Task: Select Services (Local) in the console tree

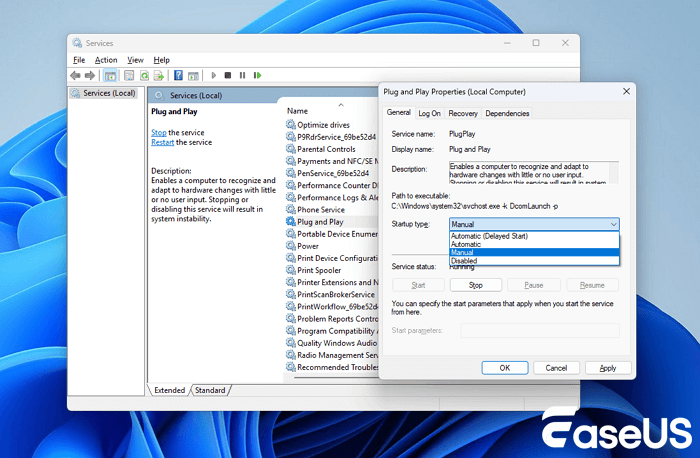Action: click(x=103, y=93)
